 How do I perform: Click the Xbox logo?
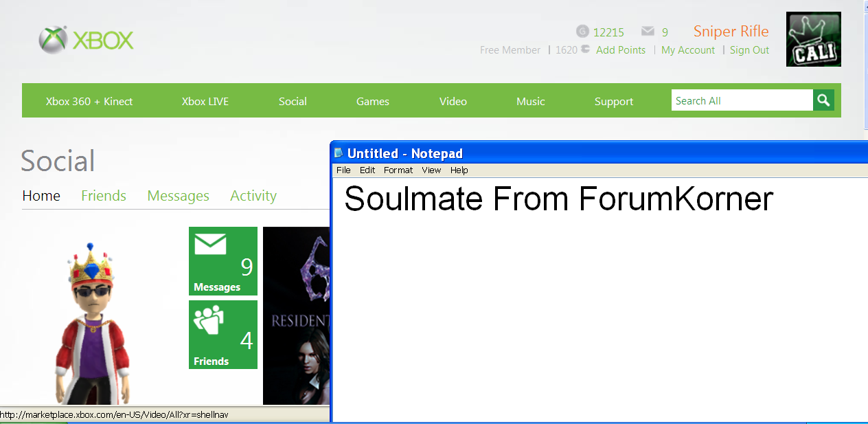pyautogui.click(x=87, y=40)
